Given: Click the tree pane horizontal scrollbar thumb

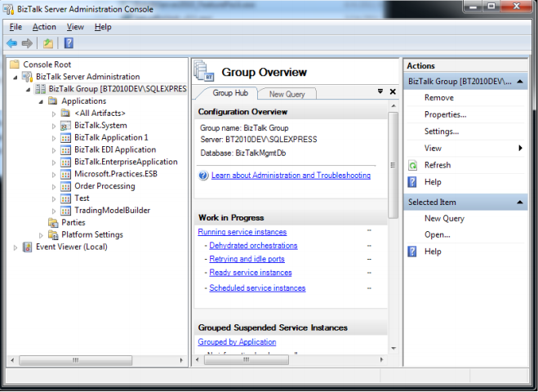Looking at the screenshot, I should (x=75, y=360).
